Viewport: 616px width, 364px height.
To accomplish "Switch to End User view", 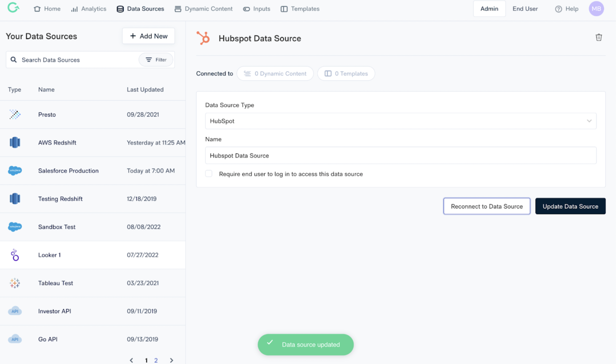I will pyautogui.click(x=525, y=9).
